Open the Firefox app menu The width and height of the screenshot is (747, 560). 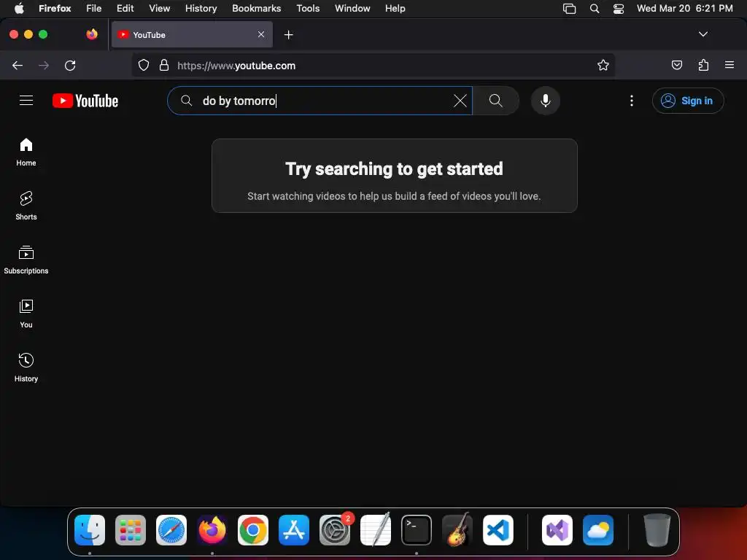point(55,8)
